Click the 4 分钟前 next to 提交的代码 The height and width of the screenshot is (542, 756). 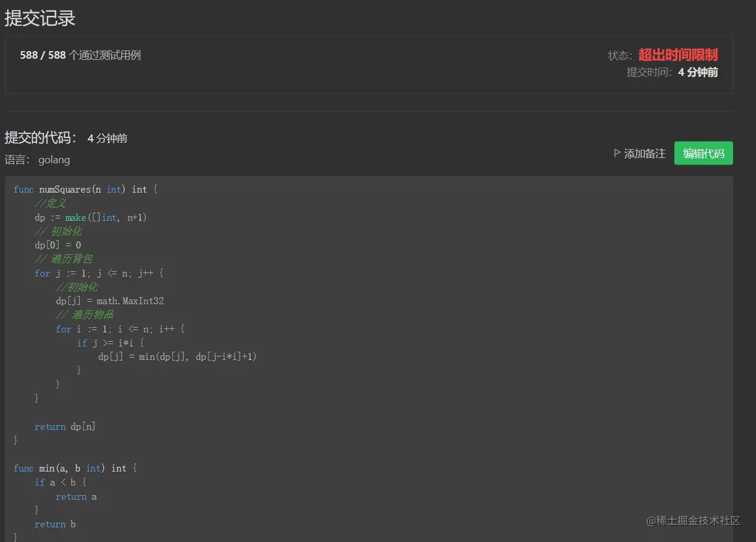107,139
